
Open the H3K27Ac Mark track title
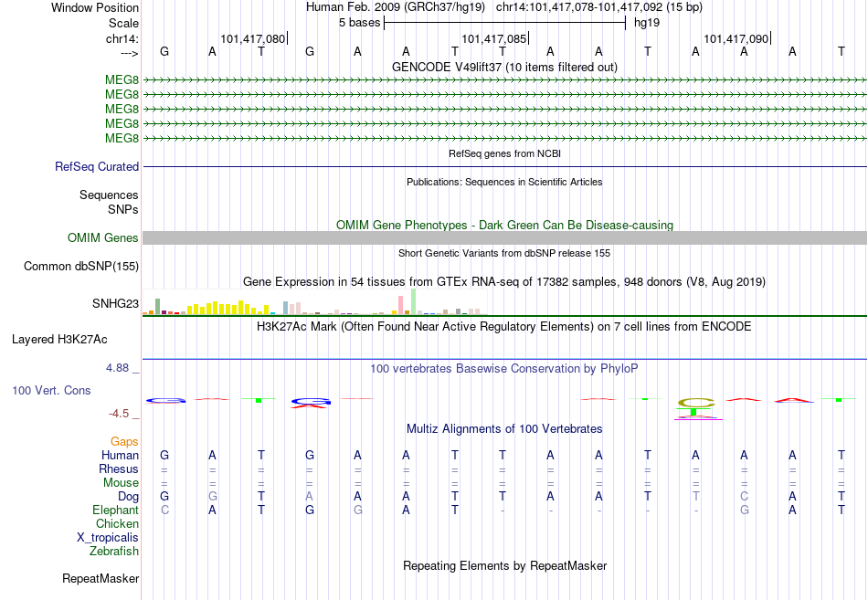[x=504, y=327]
